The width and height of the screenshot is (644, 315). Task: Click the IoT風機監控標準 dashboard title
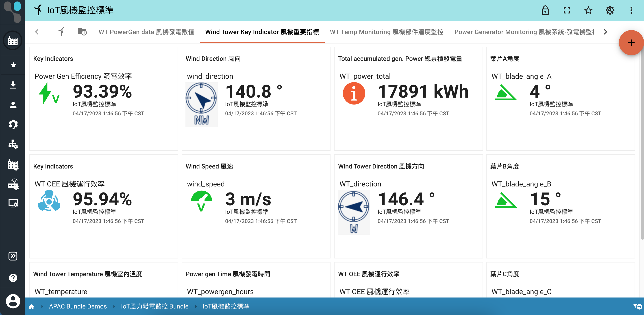80,10
